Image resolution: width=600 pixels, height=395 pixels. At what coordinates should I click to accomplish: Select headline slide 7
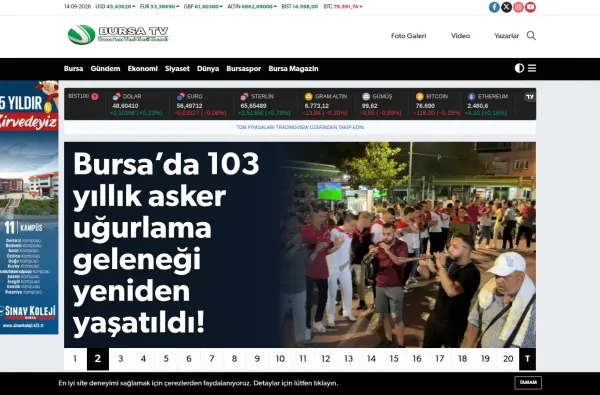tap(212, 359)
